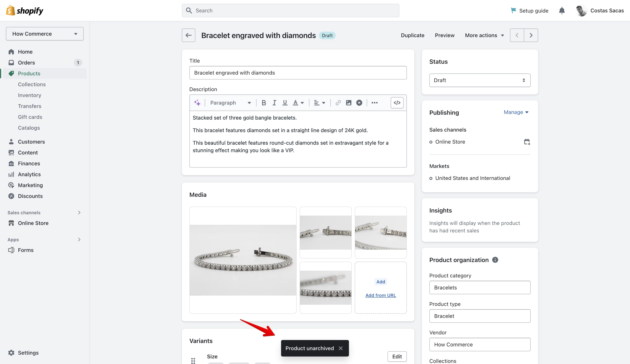
Task: Open the notifications bell
Action: click(x=562, y=10)
